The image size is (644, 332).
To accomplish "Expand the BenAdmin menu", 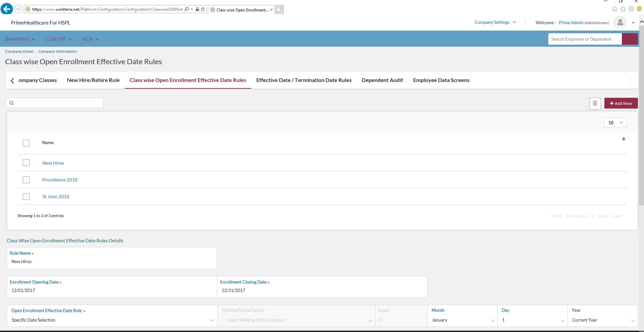I will click(x=20, y=39).
